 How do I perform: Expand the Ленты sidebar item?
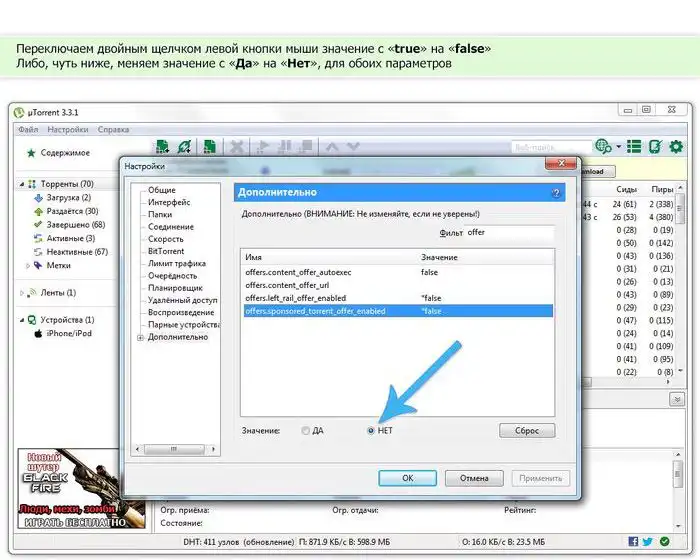(22, 293)
